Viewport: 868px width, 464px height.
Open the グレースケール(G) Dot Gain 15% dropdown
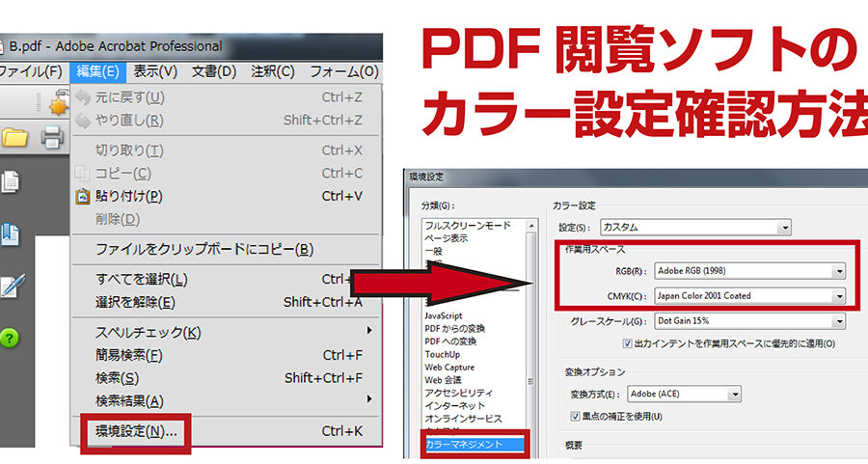(x=749, y=320)
